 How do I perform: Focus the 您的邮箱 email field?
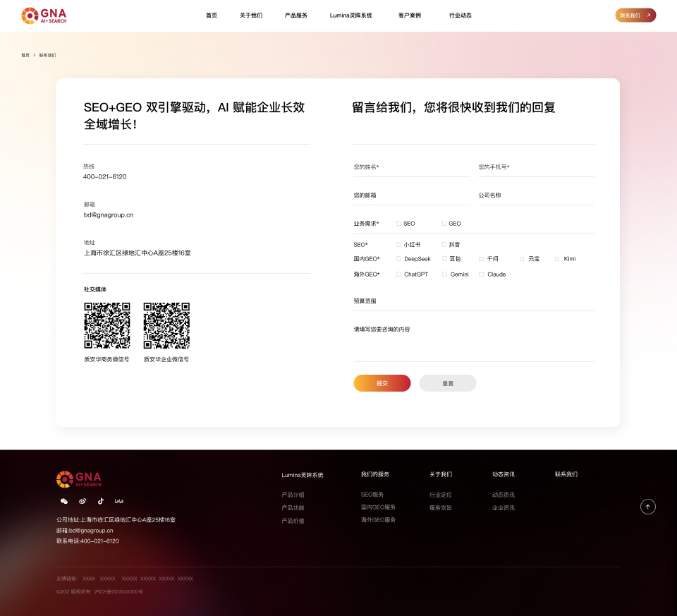tap(411, 195)
